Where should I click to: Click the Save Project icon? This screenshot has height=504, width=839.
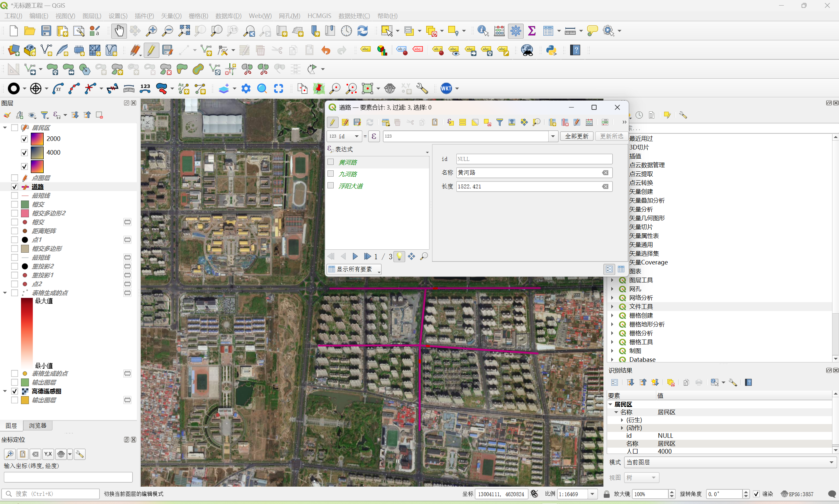point(46,31)
